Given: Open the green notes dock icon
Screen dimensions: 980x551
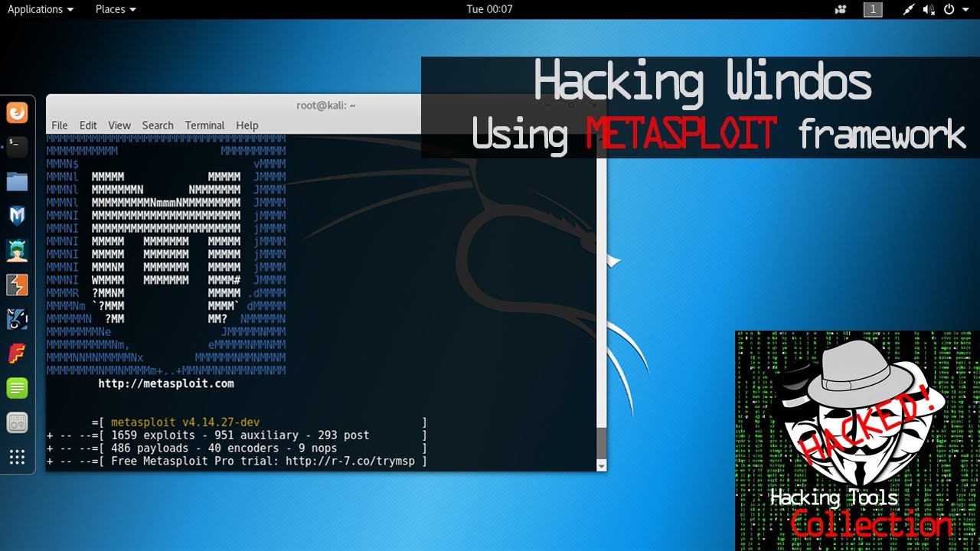Looking at the screenshot, I should (17, 388).
